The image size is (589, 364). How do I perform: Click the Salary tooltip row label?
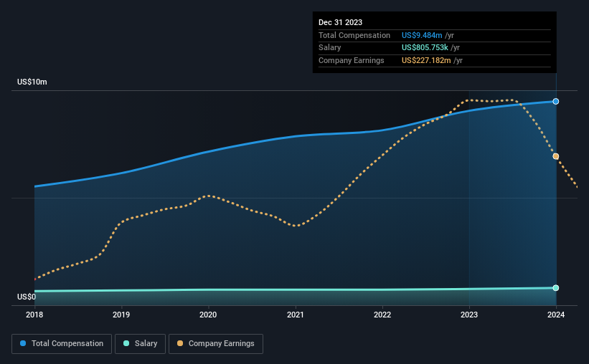pos(329,48)
